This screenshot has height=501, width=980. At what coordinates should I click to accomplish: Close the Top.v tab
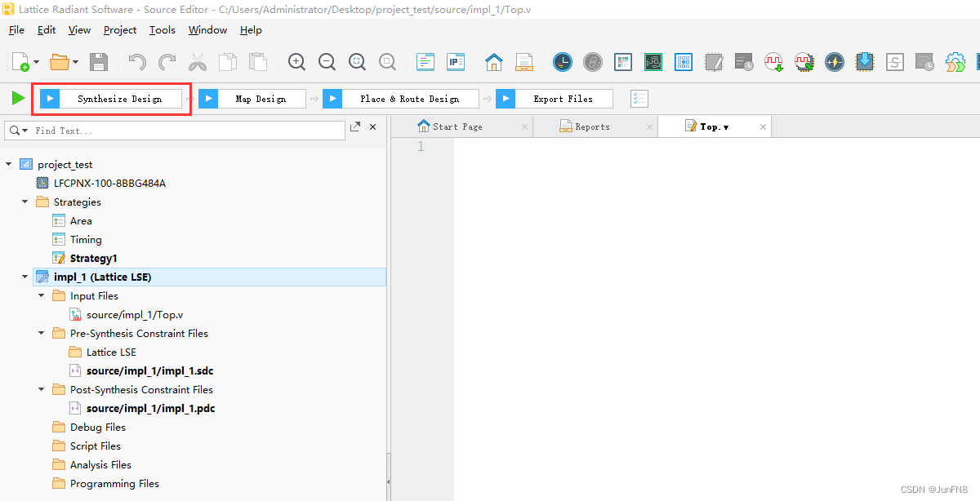[x=764, y=127]
